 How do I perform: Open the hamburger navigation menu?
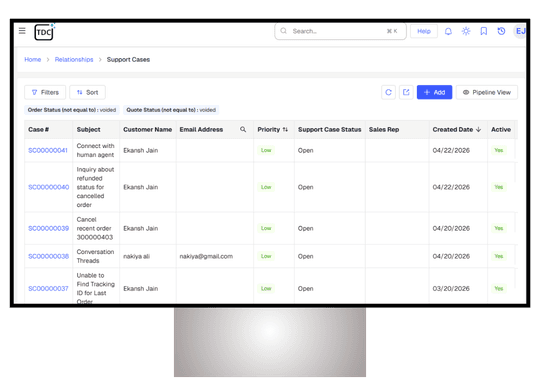coord(22,31)
